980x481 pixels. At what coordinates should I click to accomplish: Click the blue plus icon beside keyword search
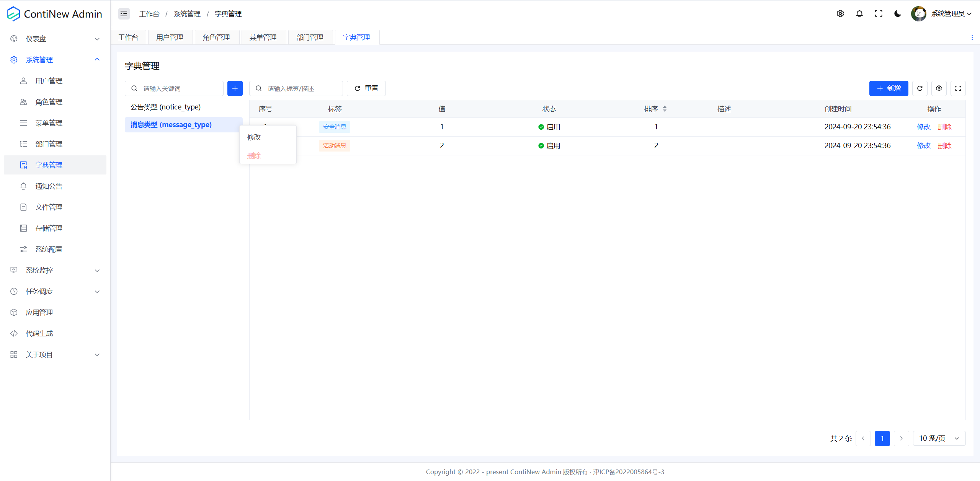[235, 88]
